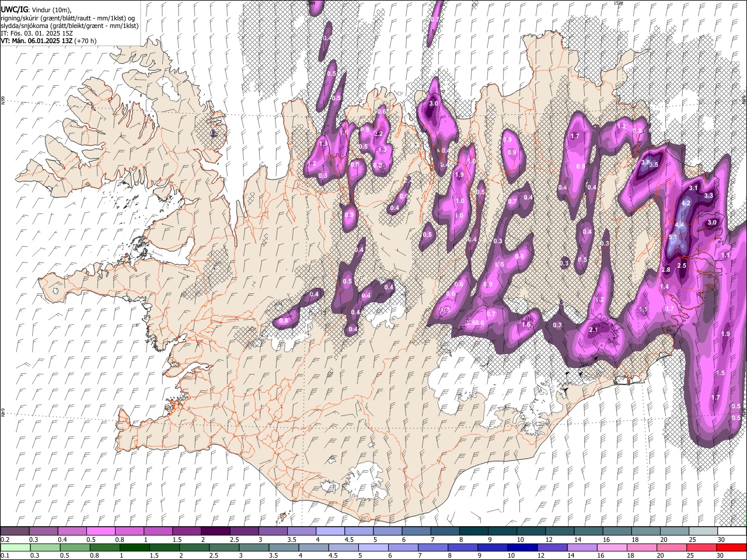
Task: Select the "18" label in the bottom legend row
Action: (631, 555)
